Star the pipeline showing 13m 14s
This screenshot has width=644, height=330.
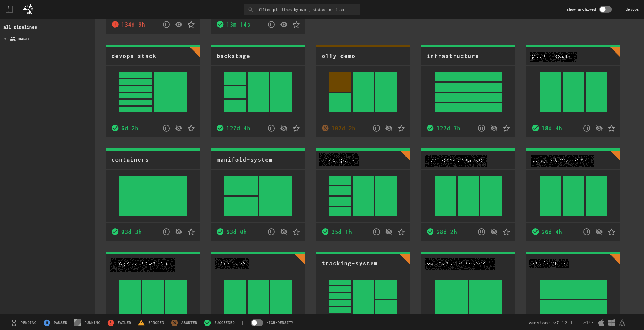pyautogui.click(x=296, y=25)
